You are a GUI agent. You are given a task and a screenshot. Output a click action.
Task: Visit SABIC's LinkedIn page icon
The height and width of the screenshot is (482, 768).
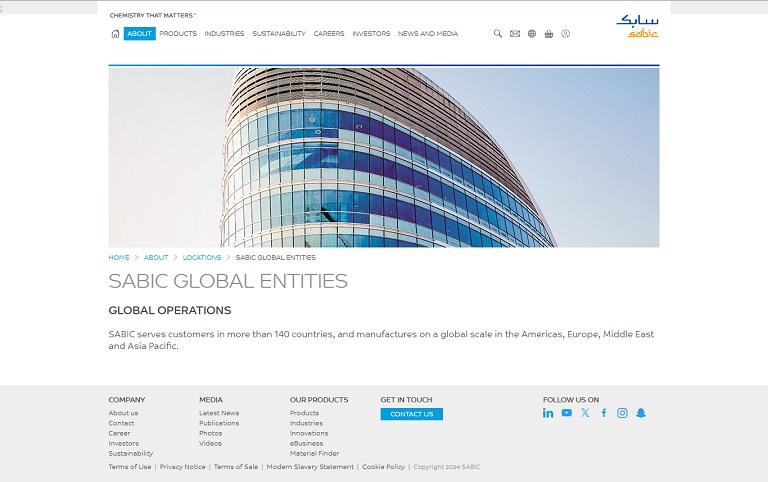coord(548,413)
